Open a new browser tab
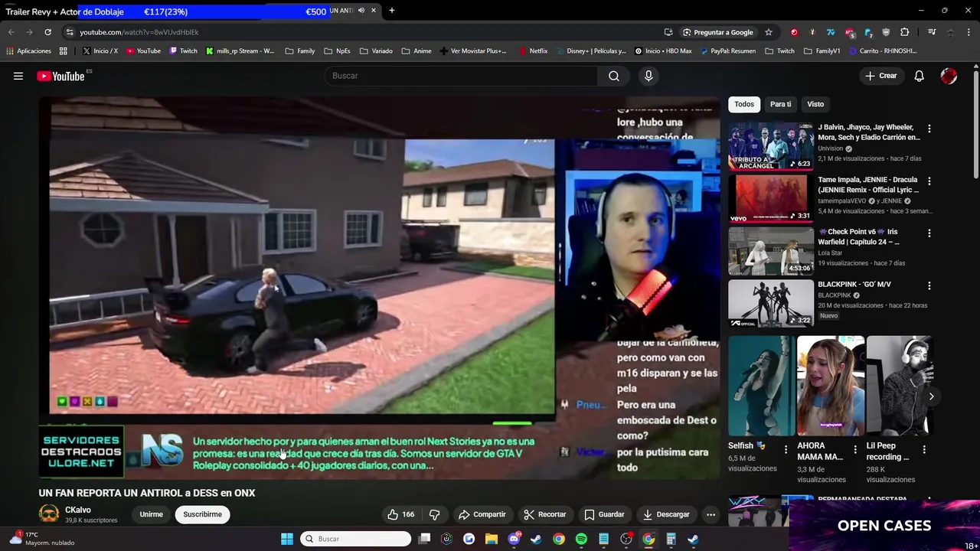The image size is (980, 551). [391, 11]
